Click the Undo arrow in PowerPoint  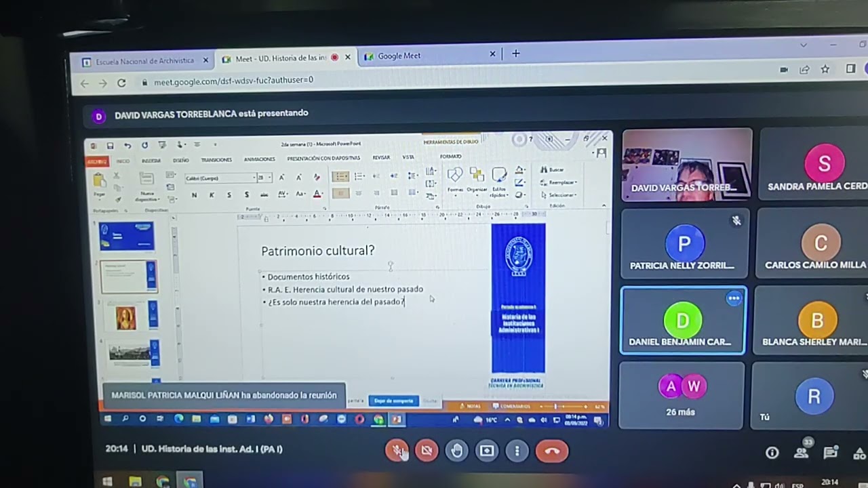point(127,145)
